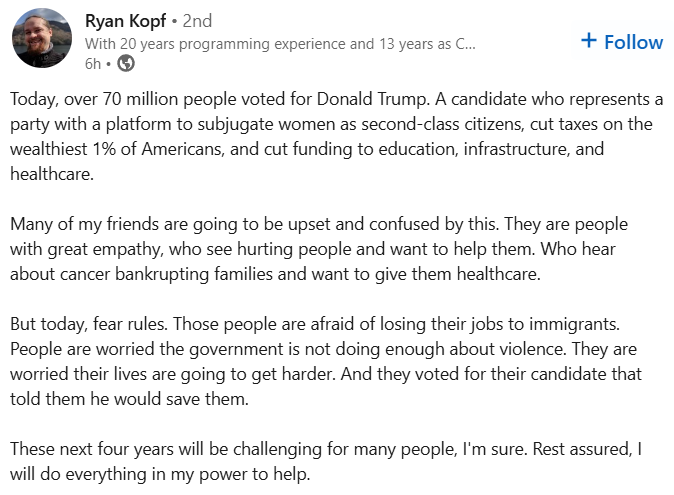Click the globe public visibility icon

126,63
